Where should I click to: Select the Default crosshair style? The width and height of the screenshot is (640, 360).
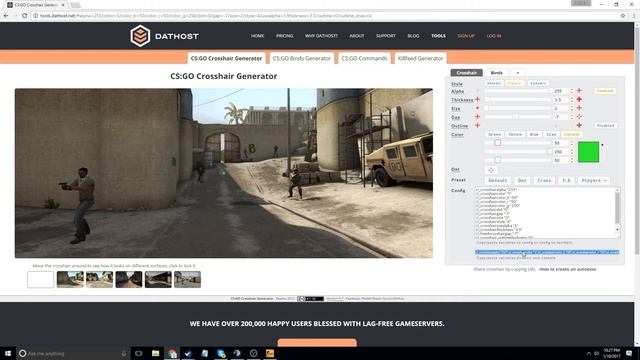pyautogui.click(x=494, y=83)
